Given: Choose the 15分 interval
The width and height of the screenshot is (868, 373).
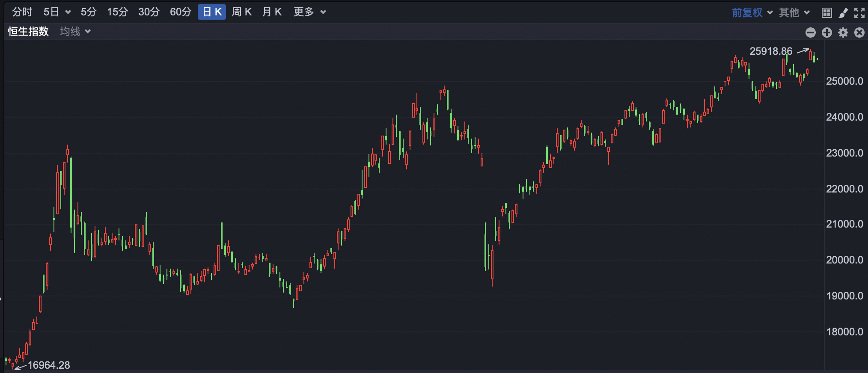Looking at the screenshot, I should [x=117, y=12].
